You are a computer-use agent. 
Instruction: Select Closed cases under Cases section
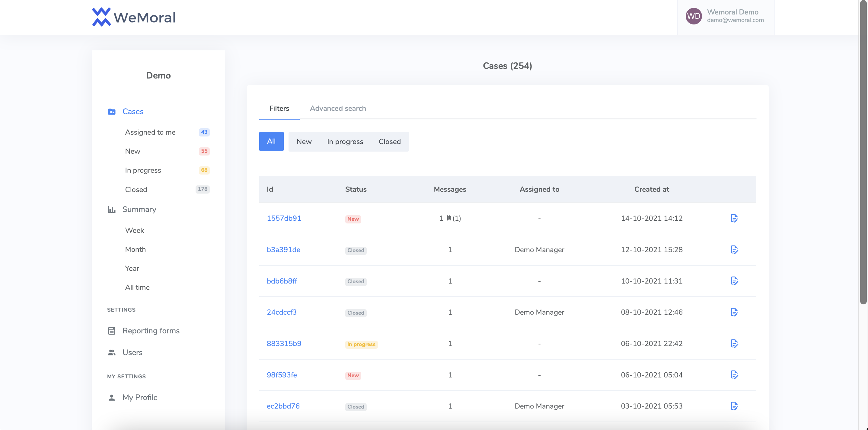[136, 190]
